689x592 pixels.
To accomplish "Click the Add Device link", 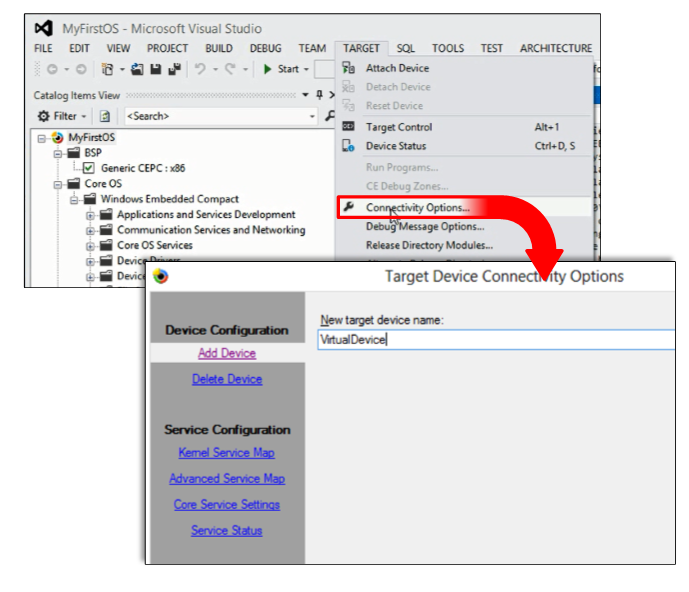I will (x=227, y=353).
